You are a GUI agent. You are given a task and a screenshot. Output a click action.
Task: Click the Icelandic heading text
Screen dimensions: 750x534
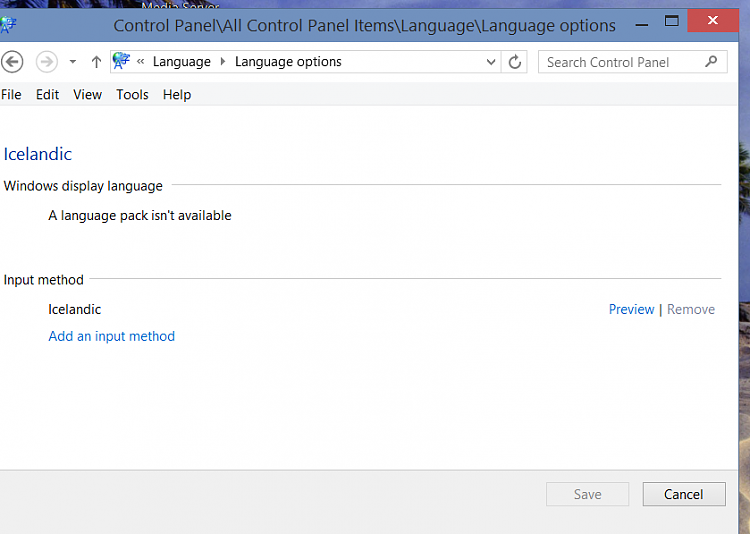38,154
